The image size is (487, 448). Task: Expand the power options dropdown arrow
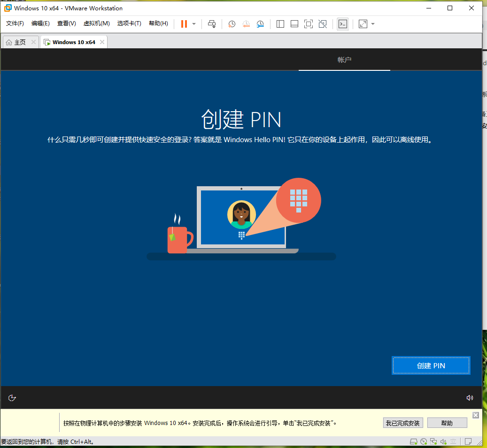click(194, 24)
